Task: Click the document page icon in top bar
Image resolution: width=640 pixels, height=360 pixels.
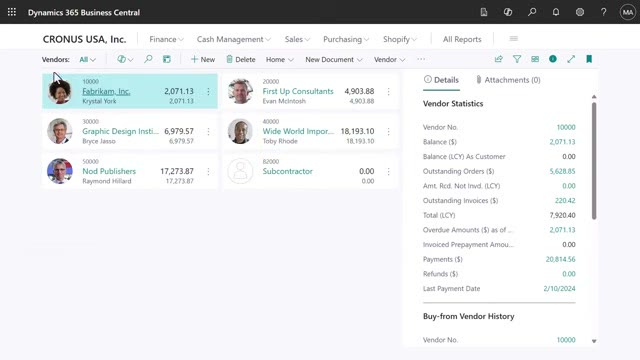Action: 484,12
